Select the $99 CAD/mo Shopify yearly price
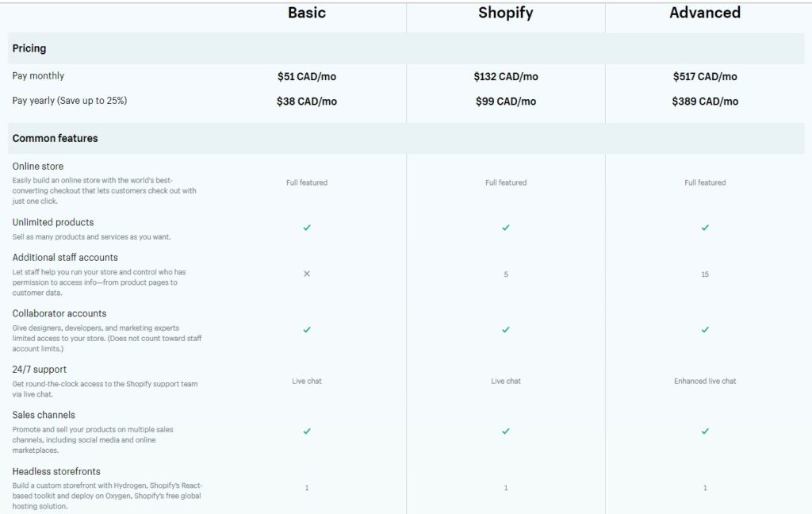 click(x=505, y=102)
